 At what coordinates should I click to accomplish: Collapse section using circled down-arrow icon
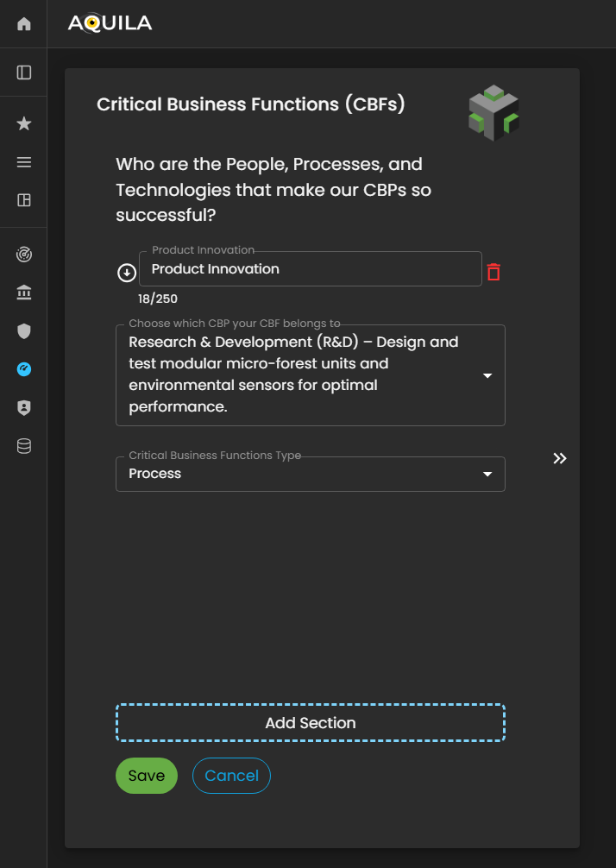point(127,273)
